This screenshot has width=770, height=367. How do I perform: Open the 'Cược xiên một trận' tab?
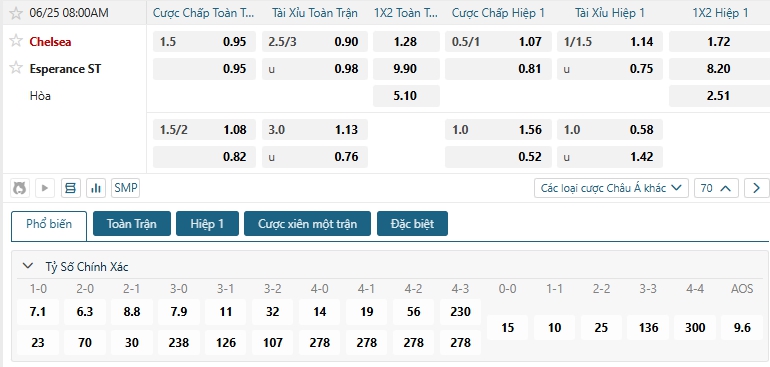click(x=307, y=224)
